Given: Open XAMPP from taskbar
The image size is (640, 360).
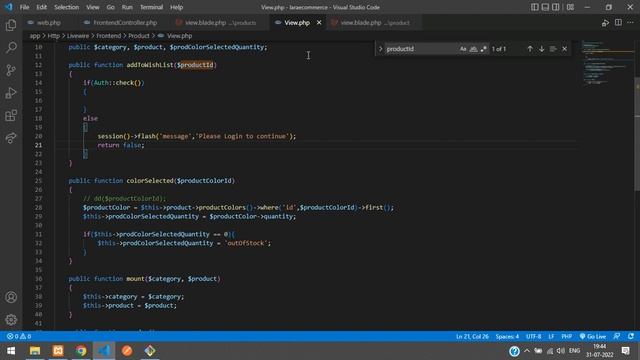Looking at the screenshot, I should tap(58, 351).
